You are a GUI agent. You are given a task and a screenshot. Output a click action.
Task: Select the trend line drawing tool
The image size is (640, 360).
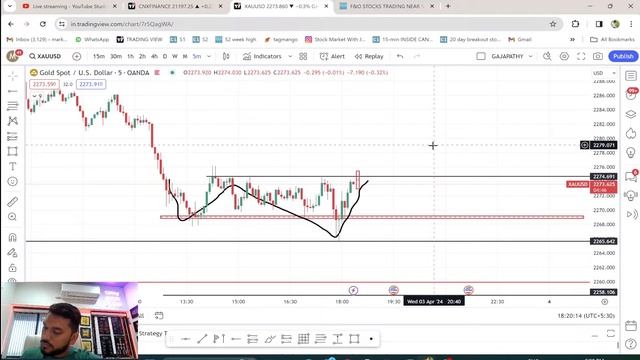tap(12, 91)
